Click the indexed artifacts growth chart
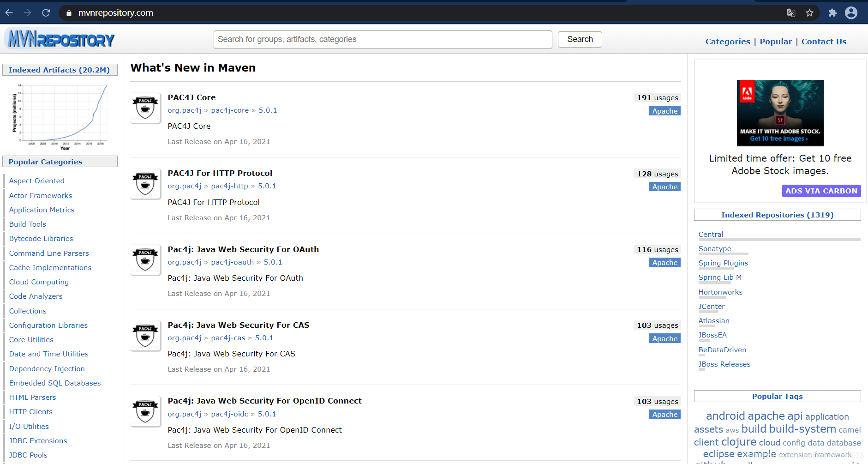Screen dimensions: 868x464 pyautogui.click(x=60, y=117)
